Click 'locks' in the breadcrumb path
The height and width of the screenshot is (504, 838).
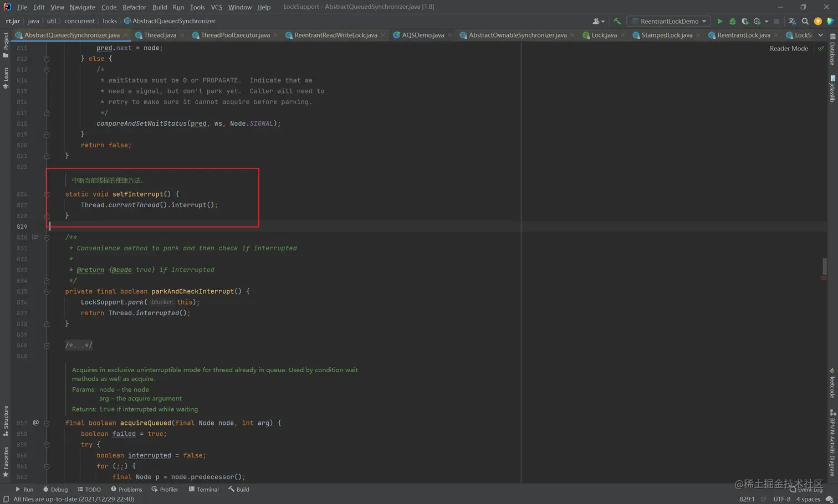coord(110,21)
